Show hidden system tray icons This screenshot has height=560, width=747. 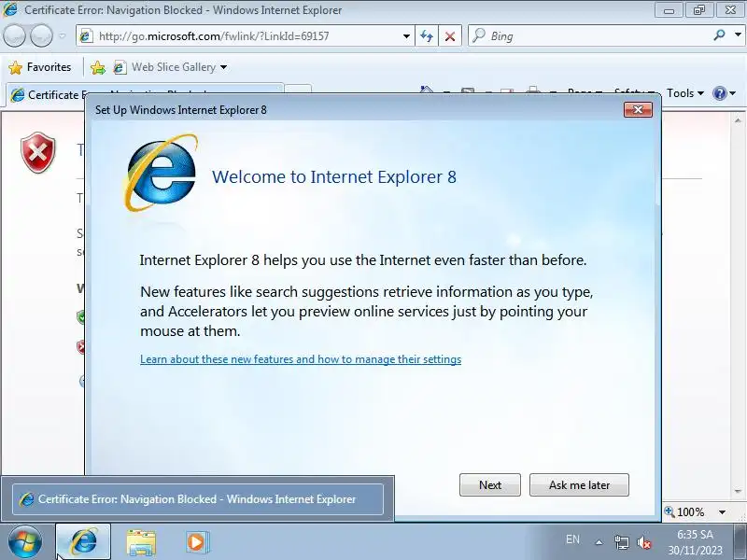tap(599, 542)
